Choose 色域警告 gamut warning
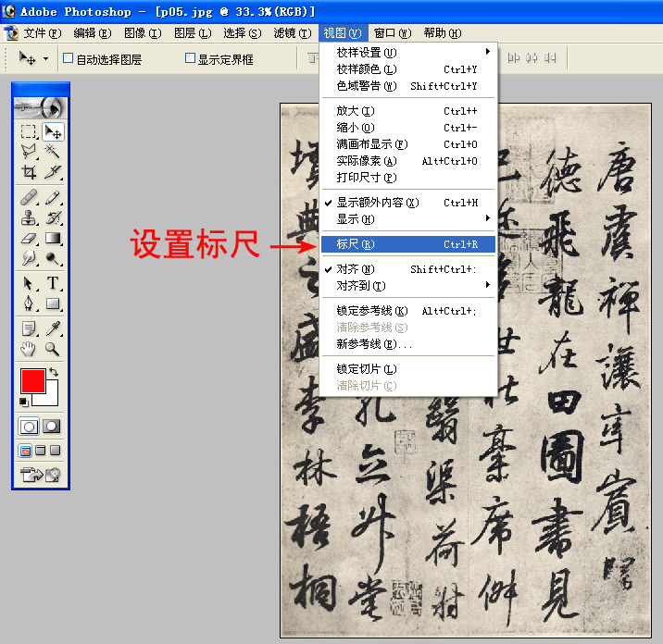The height and width of the screenshot is (644, 663). [408, 86]
